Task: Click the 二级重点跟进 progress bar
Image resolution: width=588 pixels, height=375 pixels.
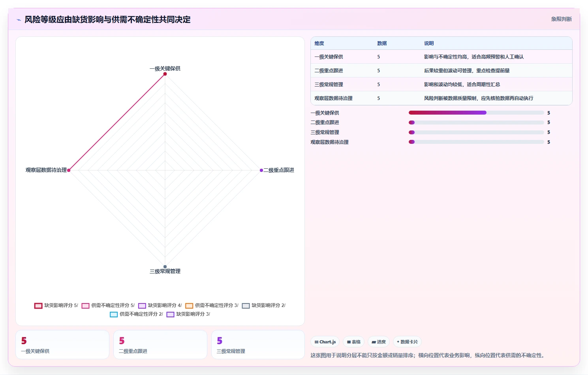Action: [x=476, y=122]
